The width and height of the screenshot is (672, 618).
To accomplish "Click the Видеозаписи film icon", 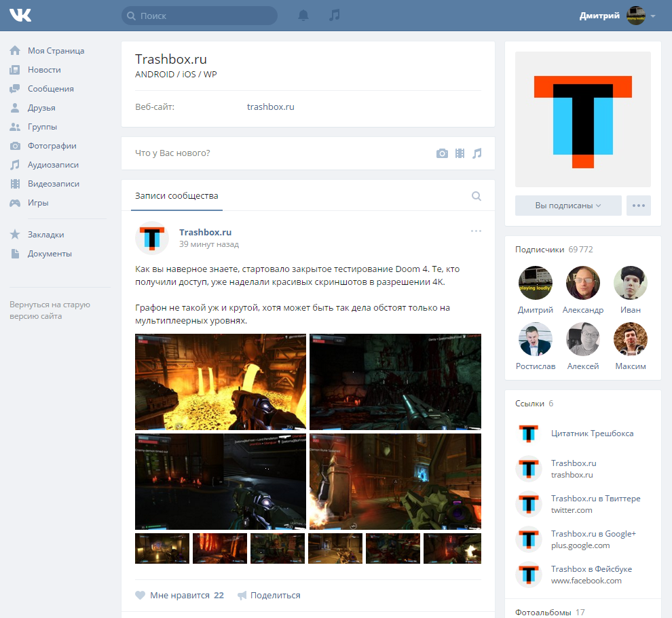I will 15,184.
